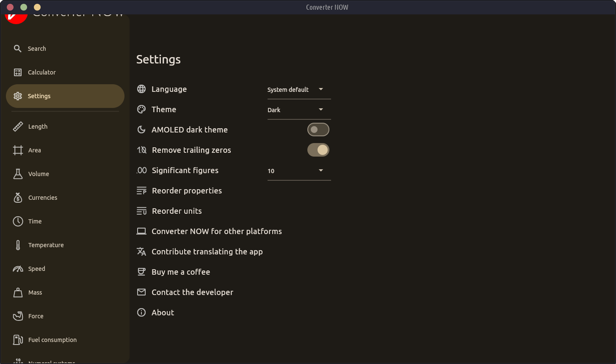Image resolution: width=616 pixels, height=364 pixels.
Task: Click the envelope icon for contacting developer
Action: point(141,292)
